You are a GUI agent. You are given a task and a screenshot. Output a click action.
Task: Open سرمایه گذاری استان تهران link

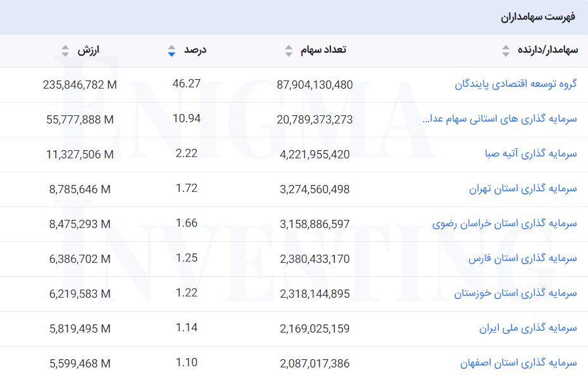pyautogui.click(x=523, y=189)
